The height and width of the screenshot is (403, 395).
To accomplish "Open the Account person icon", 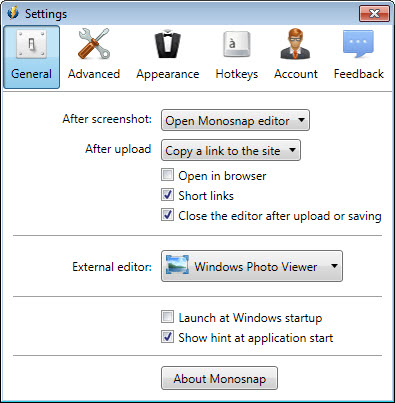I will (x=296, y=44).
